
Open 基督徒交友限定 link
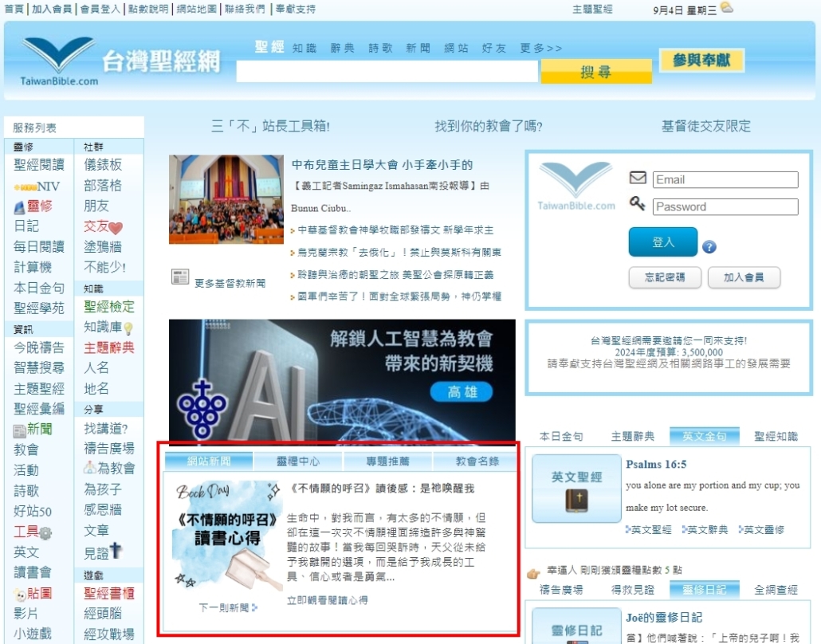coord(705,126)
